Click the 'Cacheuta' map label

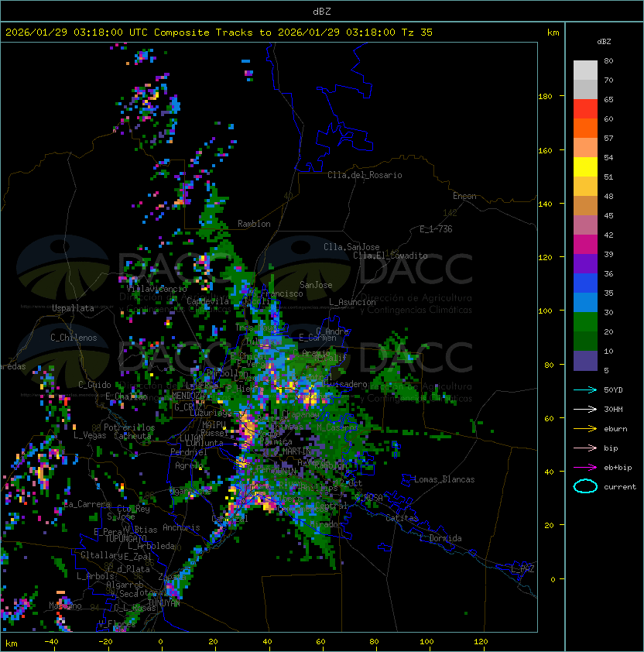tap(132, 436)
